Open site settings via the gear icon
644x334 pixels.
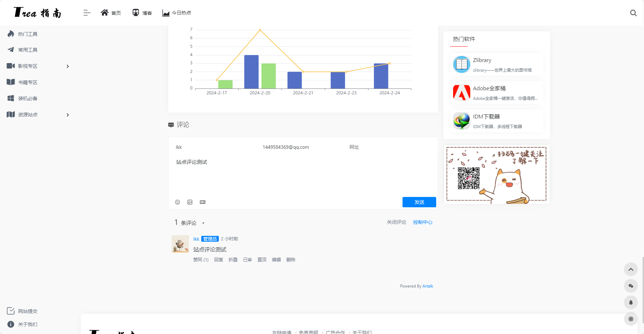click(x=631, y=319)
